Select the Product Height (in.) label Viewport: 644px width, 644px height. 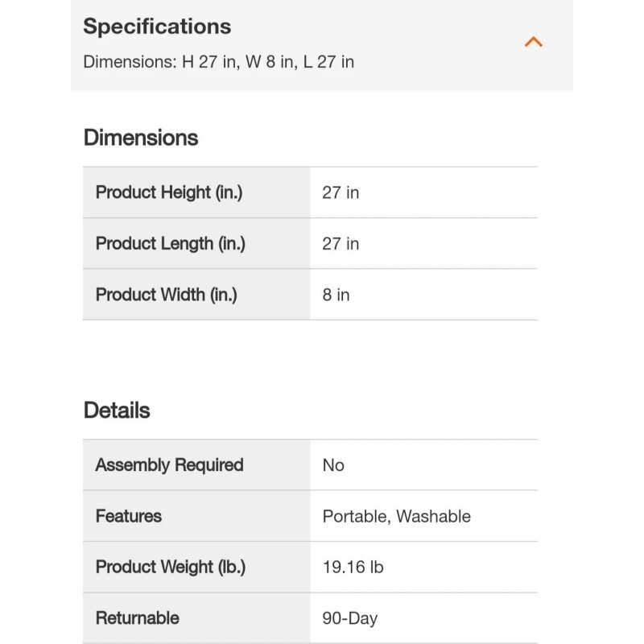click(x=169, y=192)
